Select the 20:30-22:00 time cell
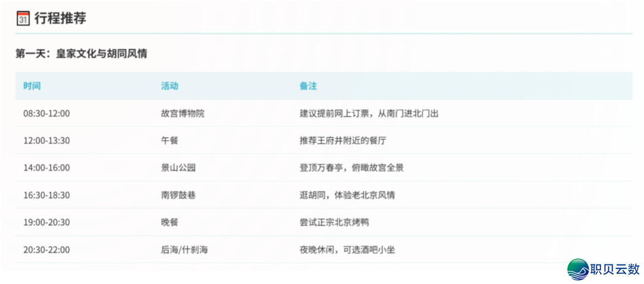 (x=47, y=249)
